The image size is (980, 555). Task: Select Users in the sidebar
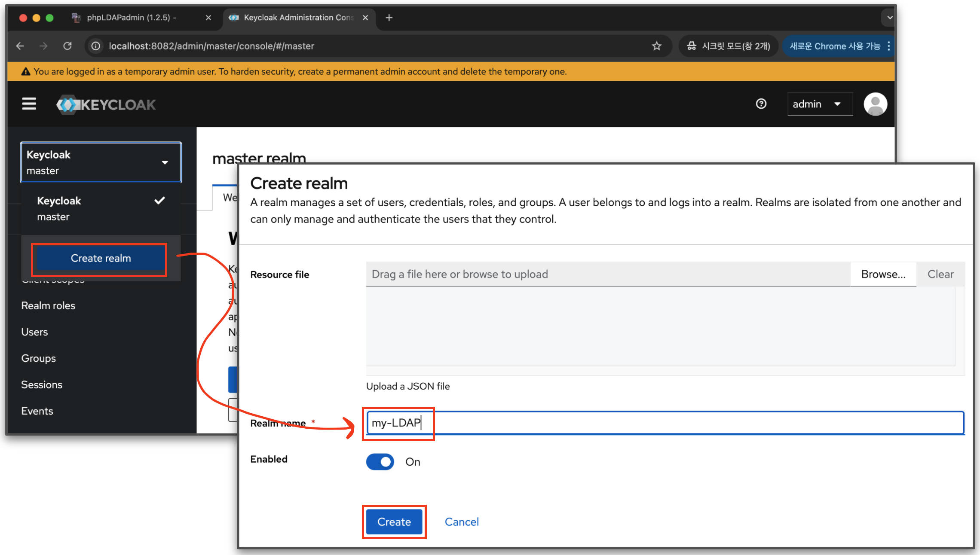click(x=34, y=332)
